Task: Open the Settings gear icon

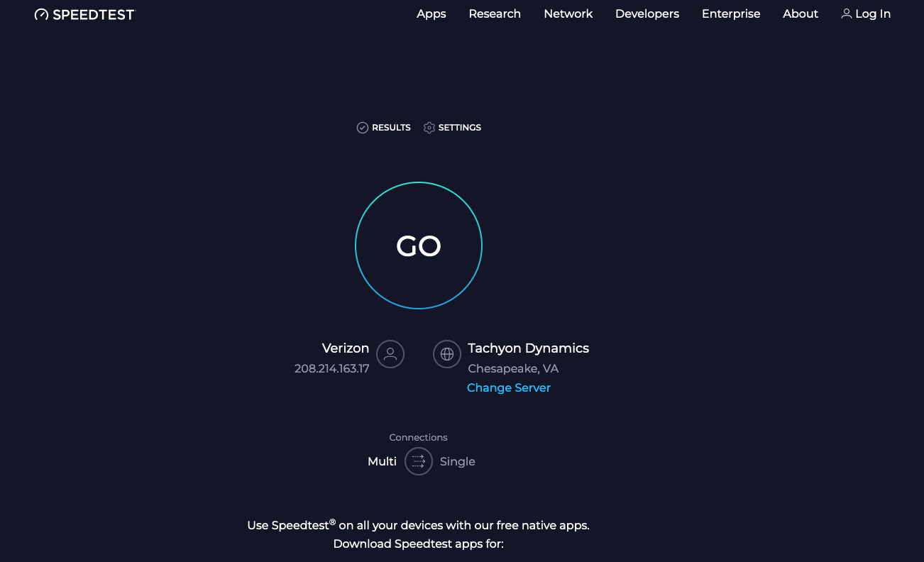Action: pos(429,128)
